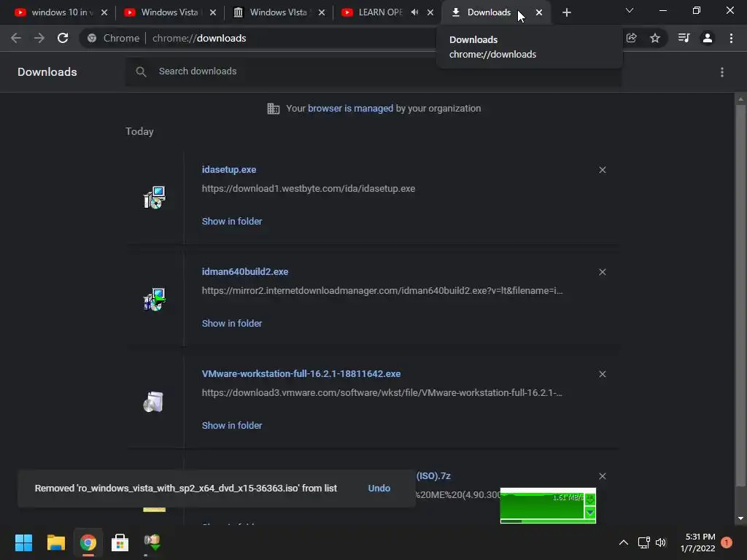Image resolution: width=747 pixels, height=560 pixels.
Task: Undo removal of Vista ISO download
Action: point(379,488)
